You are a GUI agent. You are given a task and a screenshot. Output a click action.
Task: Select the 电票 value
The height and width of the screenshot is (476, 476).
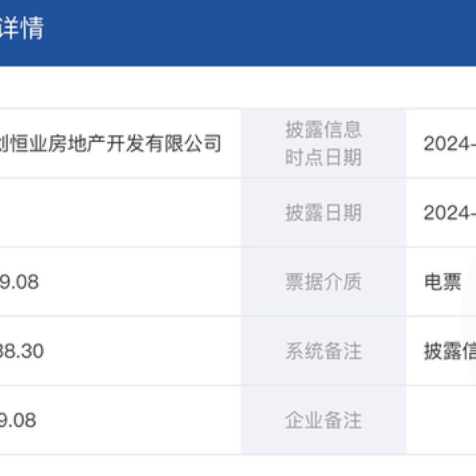coord(443,282)
